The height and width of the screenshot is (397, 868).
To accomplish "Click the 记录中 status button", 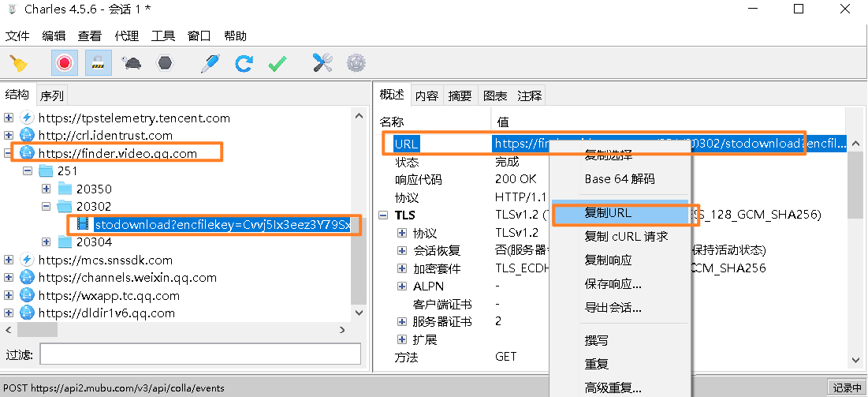I will (x=846, y=388).
